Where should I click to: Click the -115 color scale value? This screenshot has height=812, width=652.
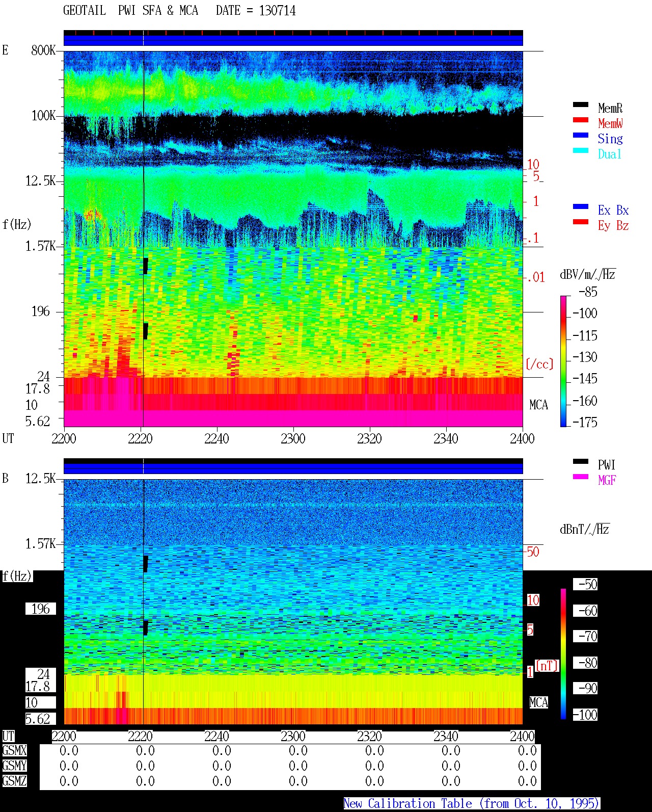pos(585,336)
